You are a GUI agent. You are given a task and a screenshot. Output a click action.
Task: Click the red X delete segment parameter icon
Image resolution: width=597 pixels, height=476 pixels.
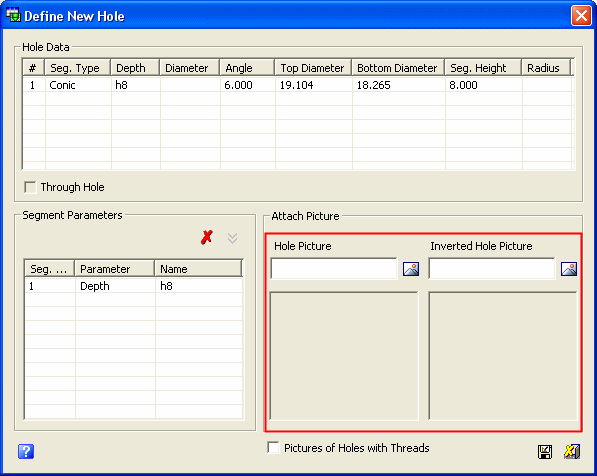pos(207,237)
